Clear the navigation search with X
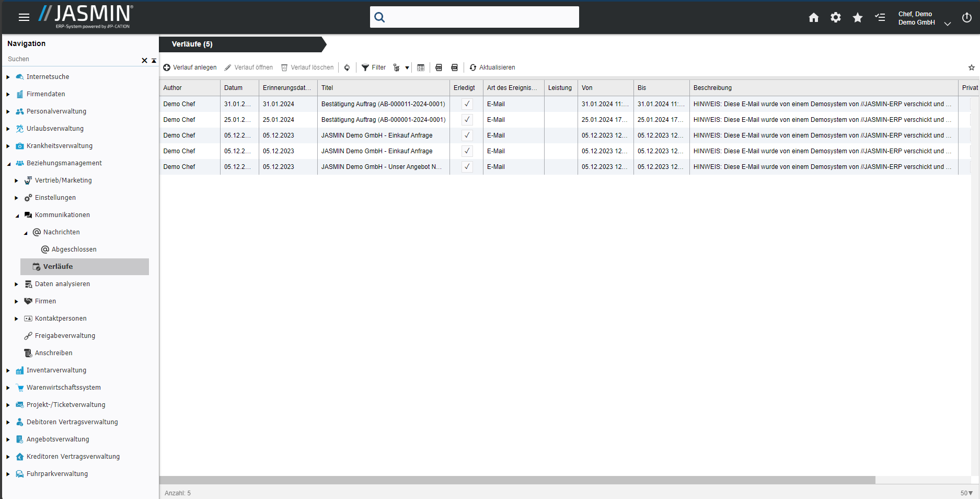The height and width of the screenshot is (499, 980). (x=144, y=60)
